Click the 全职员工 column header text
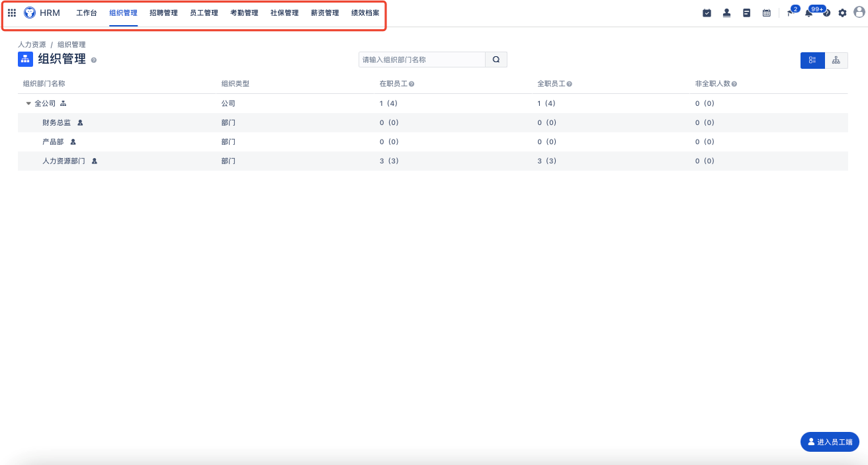 [551, 84]
